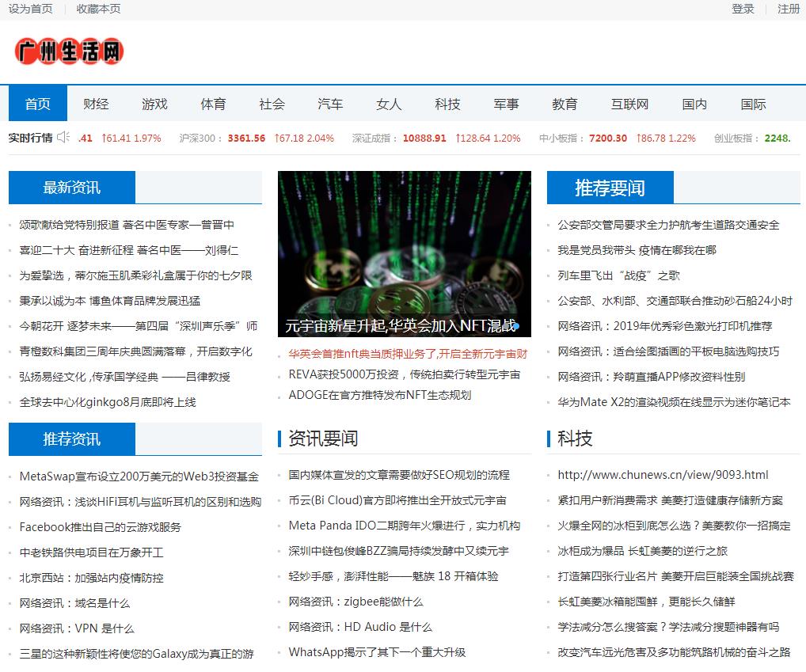Go to the 体育 section
The image size is (806, 672).
point(213,104)
